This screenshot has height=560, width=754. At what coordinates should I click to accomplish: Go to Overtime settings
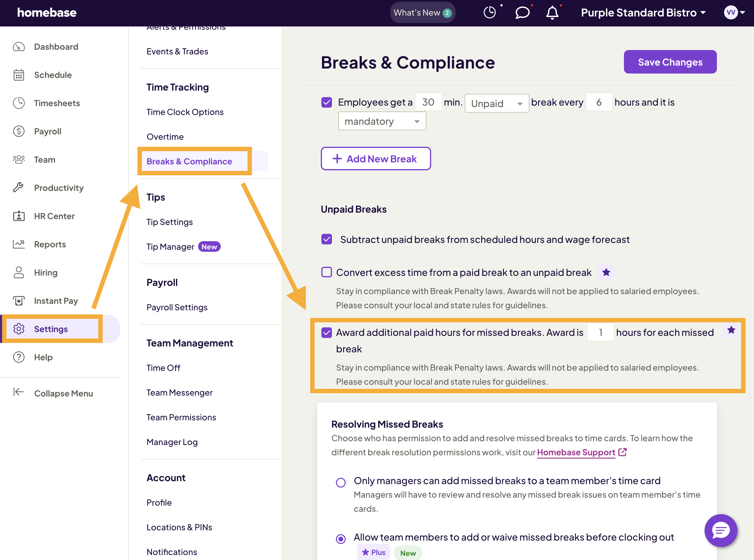coord(165,136)
